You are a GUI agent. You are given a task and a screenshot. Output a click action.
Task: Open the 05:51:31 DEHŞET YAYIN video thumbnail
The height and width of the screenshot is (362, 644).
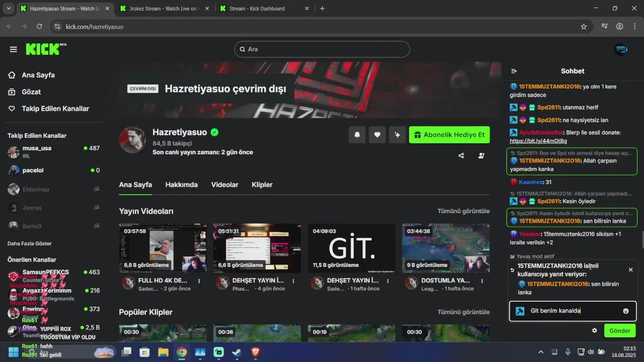(257, 248)
